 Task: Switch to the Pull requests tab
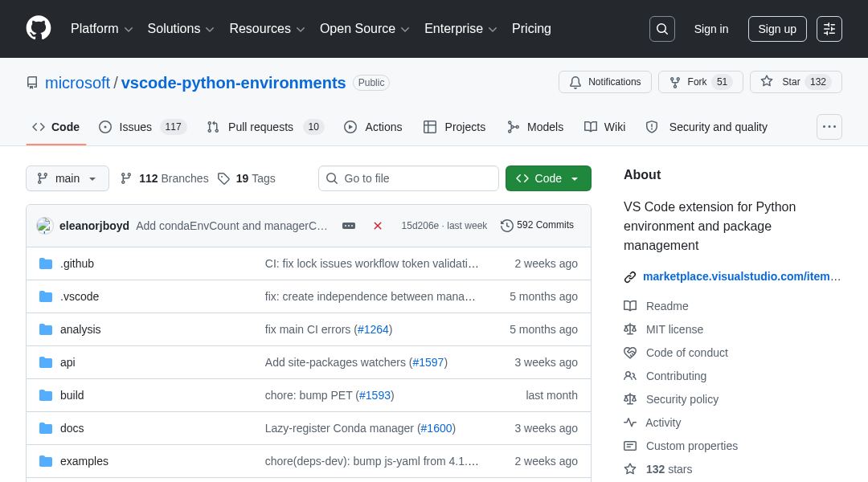click(x=265, y=127)
